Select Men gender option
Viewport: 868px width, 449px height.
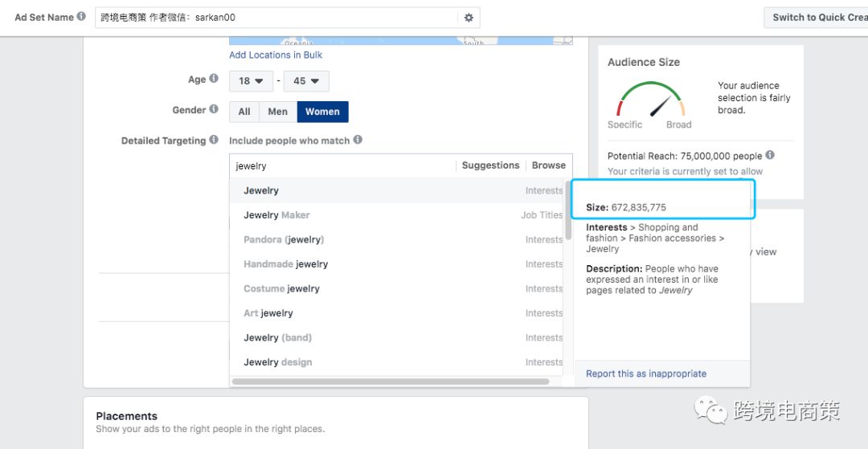tap(277, 112)
